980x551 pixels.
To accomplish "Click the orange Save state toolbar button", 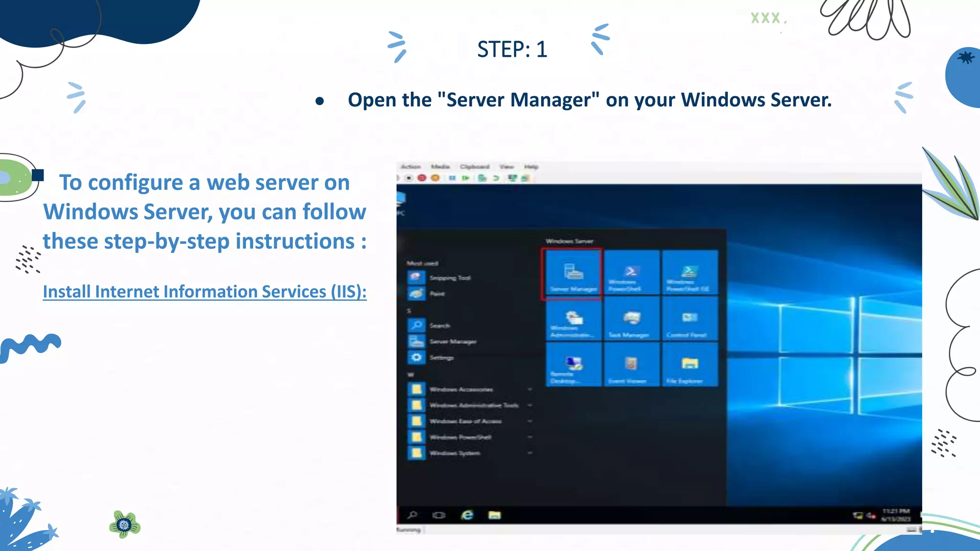I will click(435, 178).
